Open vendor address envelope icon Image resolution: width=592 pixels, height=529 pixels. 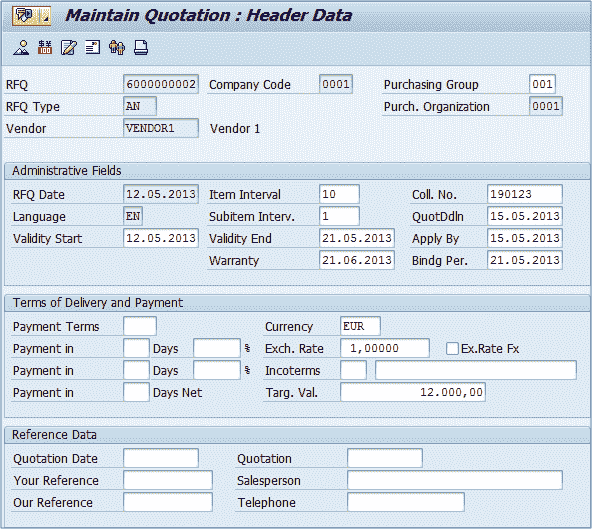(x=92, y=48)
